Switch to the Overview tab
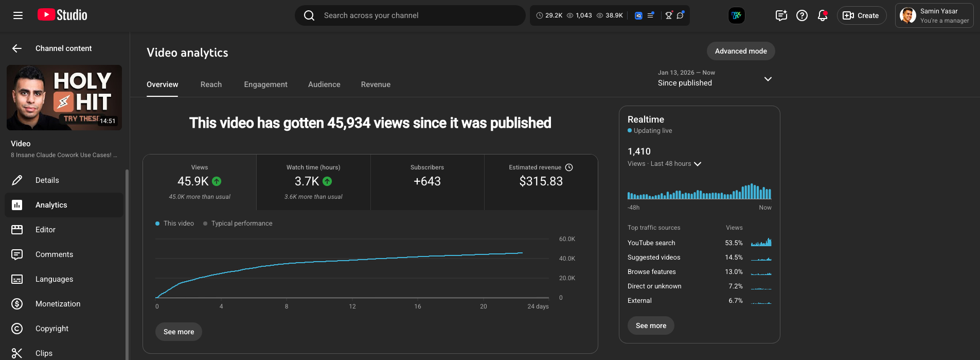Screen dimensions: 980x360 click(x=163, y=84)
